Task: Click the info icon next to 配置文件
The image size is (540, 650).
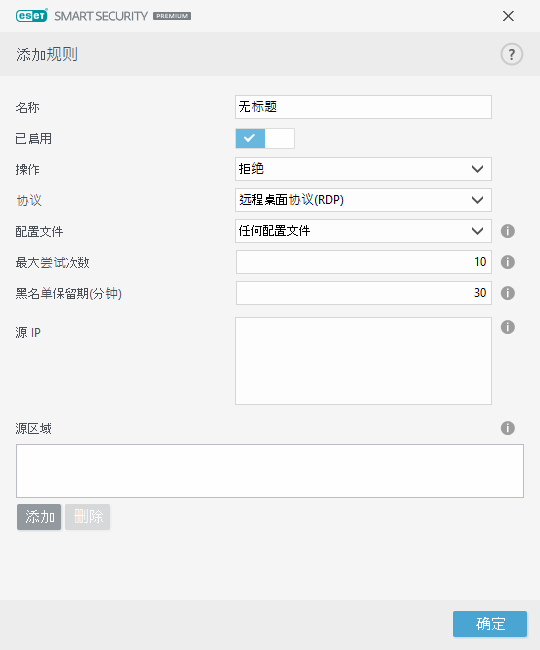Action: tap(508, 231)
